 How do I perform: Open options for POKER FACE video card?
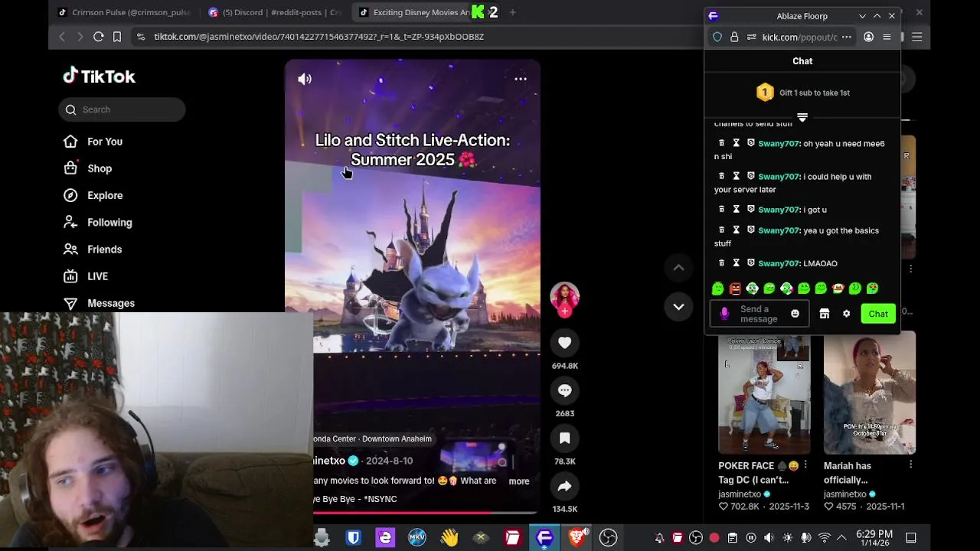click(x=805, y=465)
